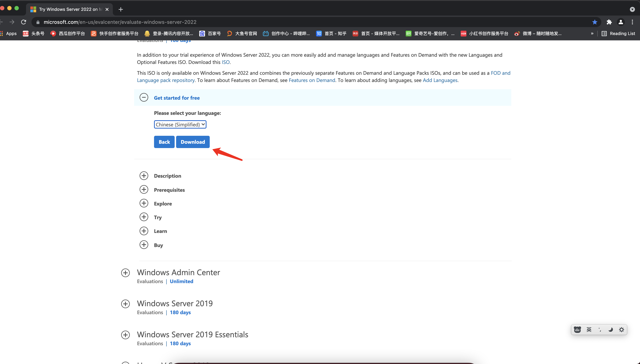Open Chrome three-dot menu
This screenshot has width=640, height=364.
tap(632, 22)
